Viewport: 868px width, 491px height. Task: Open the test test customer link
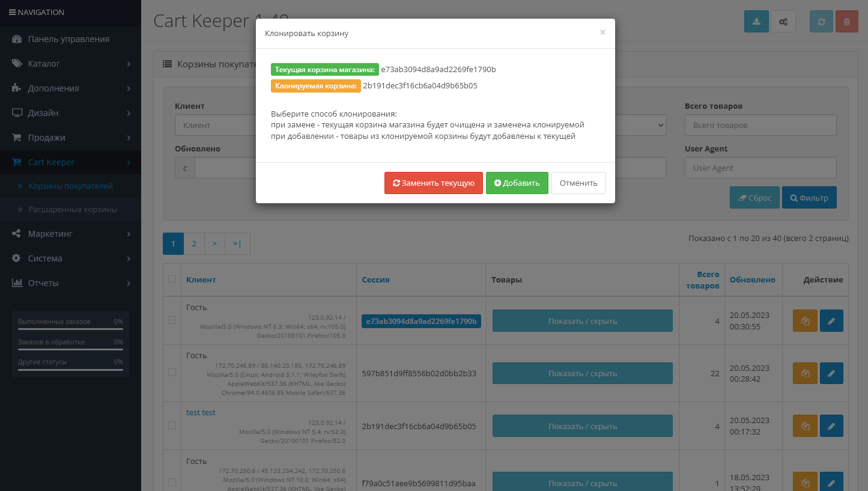pos(201,412)
